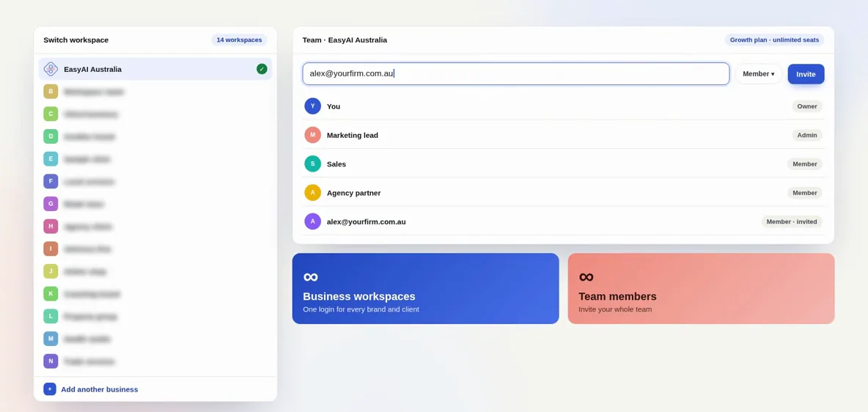Click the Member · invited badge
This screenshot has height=412, width=868.
[792, 221]
